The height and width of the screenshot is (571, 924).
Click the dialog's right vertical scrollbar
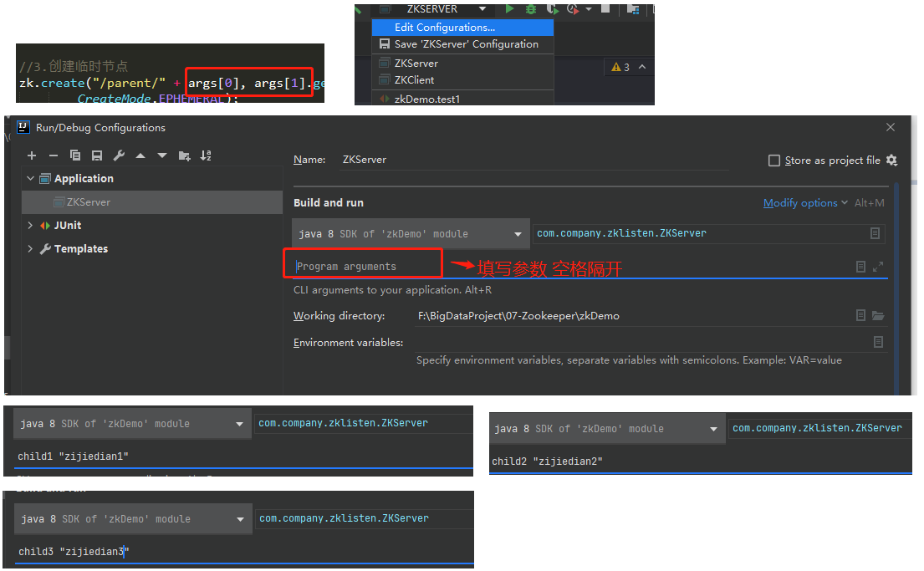coord(896,288)
